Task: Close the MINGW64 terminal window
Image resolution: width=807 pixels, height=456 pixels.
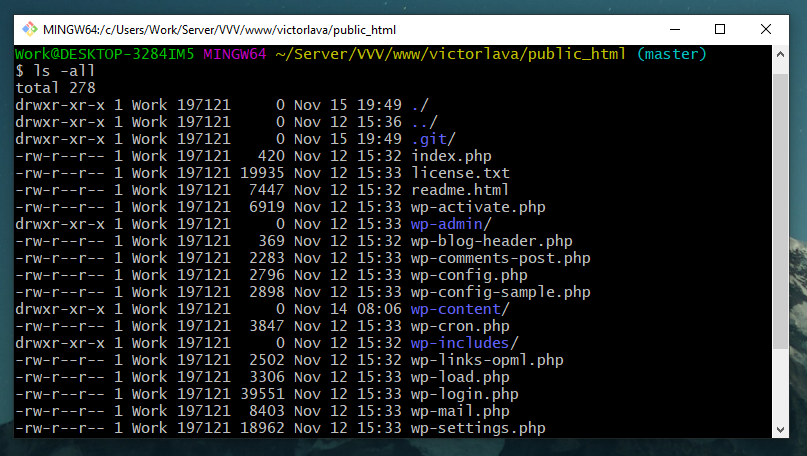Action: click(766, 29)
